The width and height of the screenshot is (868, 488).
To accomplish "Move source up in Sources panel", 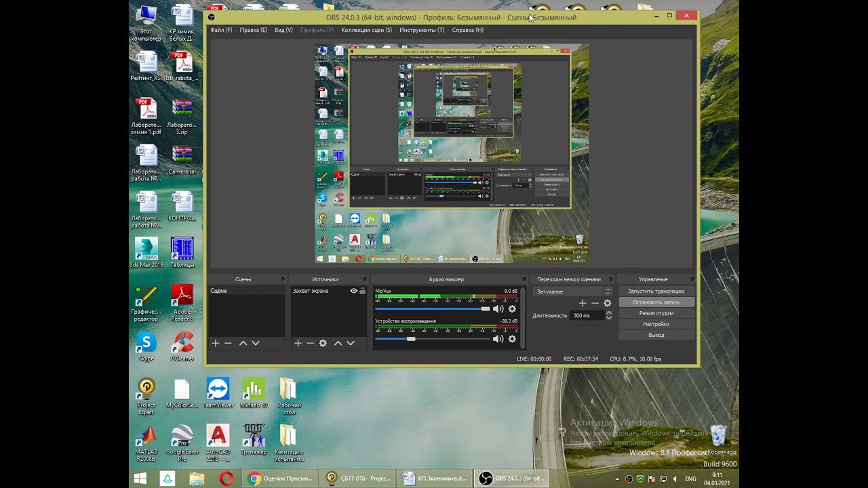I will pos(338,343).
